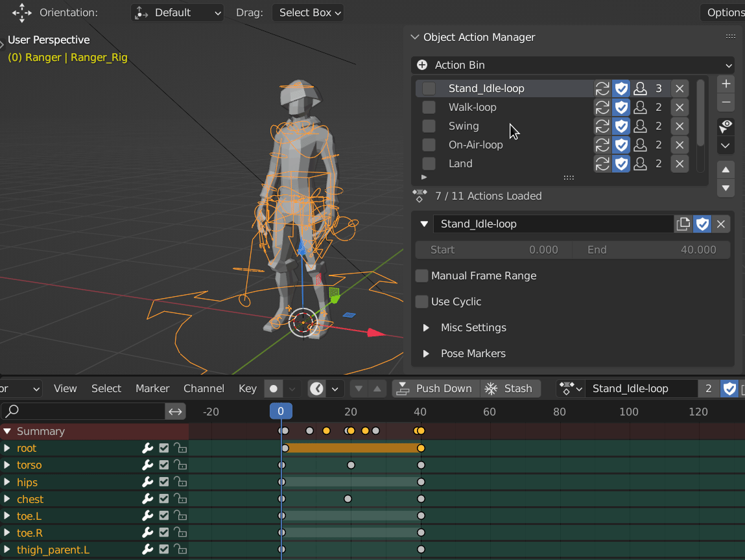Viewport: 745px width, 560px height.
Task: Click the Push Down button
Action: pyautogui.click(x=436, y=388)
